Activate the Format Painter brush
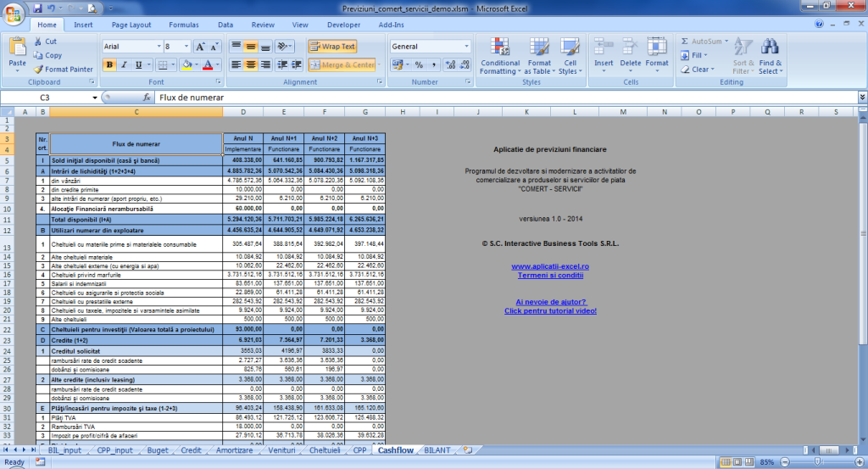Screen dimensions: 868x469 click(63, 70)
